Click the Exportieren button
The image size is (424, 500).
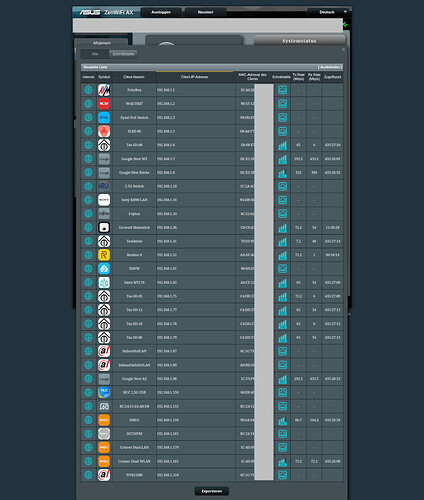(212, 491)
